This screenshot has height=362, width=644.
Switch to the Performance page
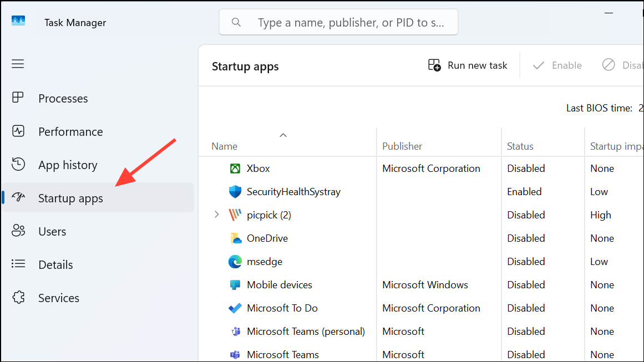point(98,131)
